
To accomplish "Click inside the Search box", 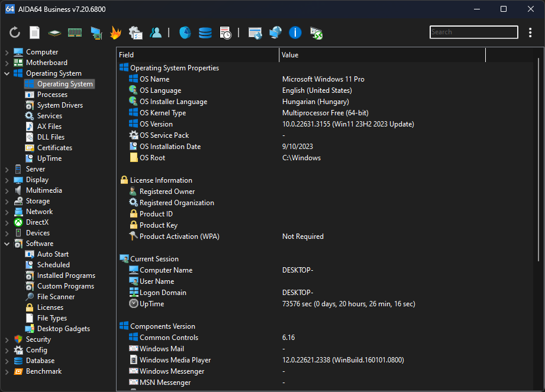I will 473,32.
